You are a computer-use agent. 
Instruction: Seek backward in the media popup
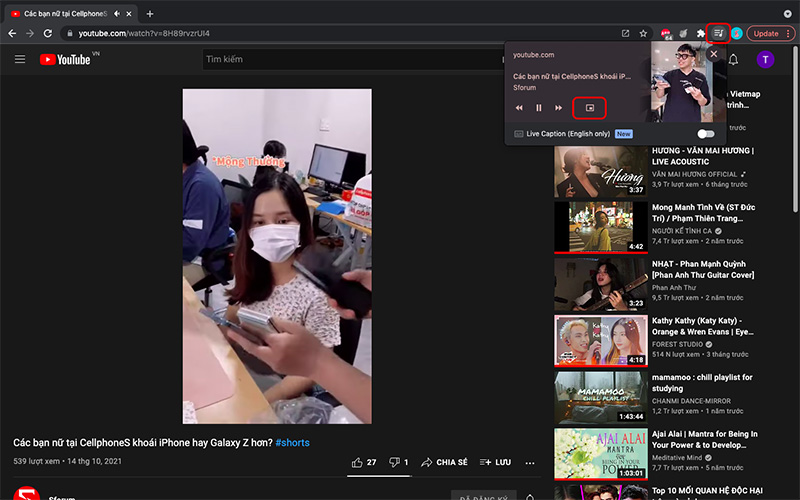click(x=519, y=108)
